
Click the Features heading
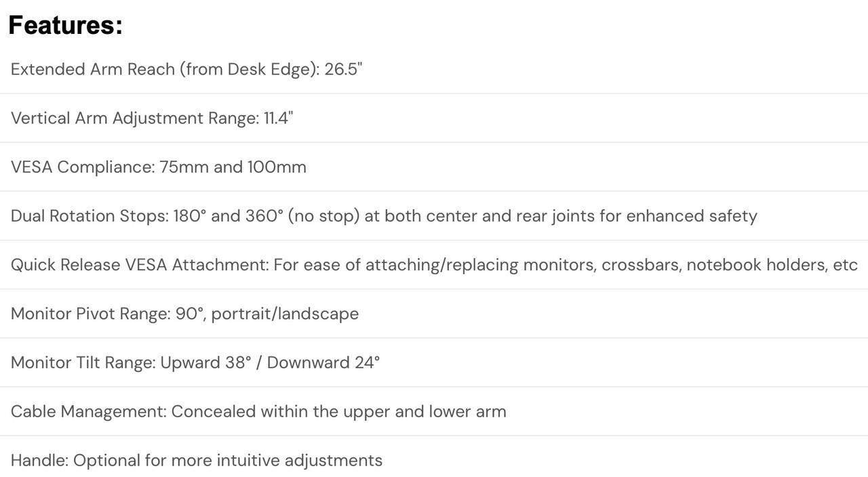[65, 26]
